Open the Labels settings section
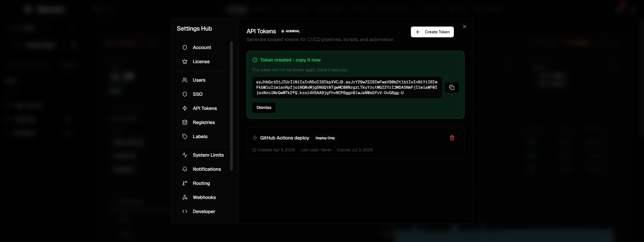This screenshot has width=644, height=242. (203, 136)
